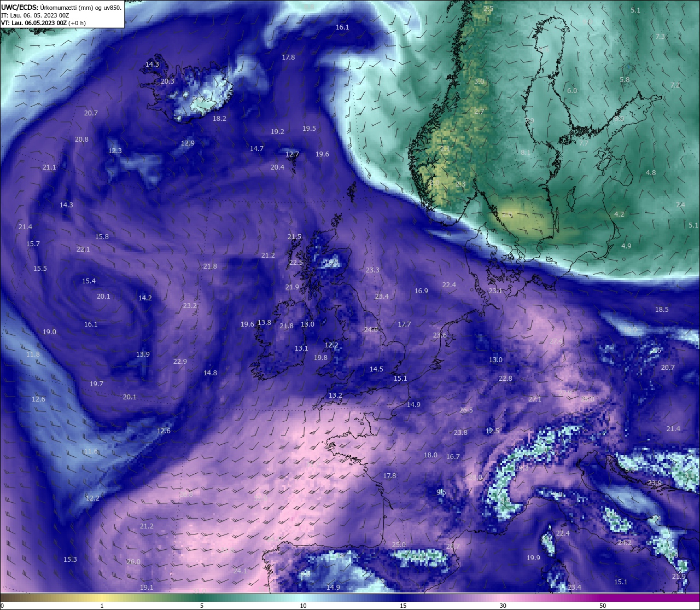Click the 19.0 map value
Screen dimensions: 700x610
(49, 332)
